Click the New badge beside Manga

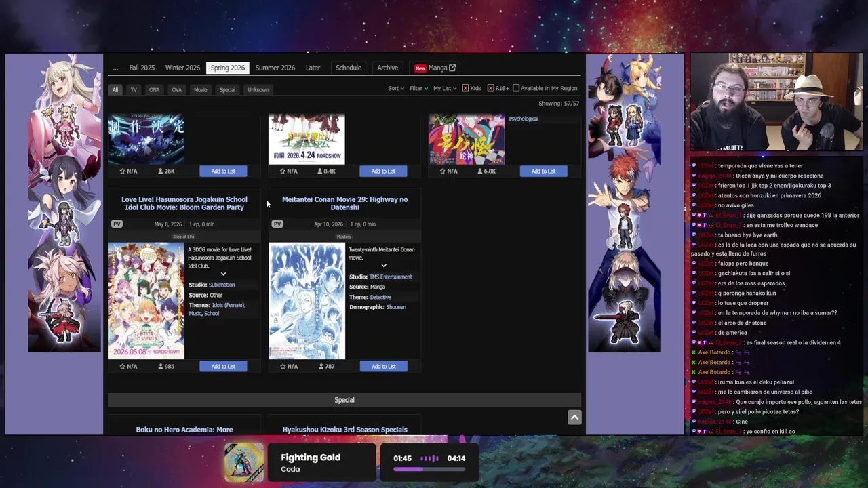pos(420,68)
